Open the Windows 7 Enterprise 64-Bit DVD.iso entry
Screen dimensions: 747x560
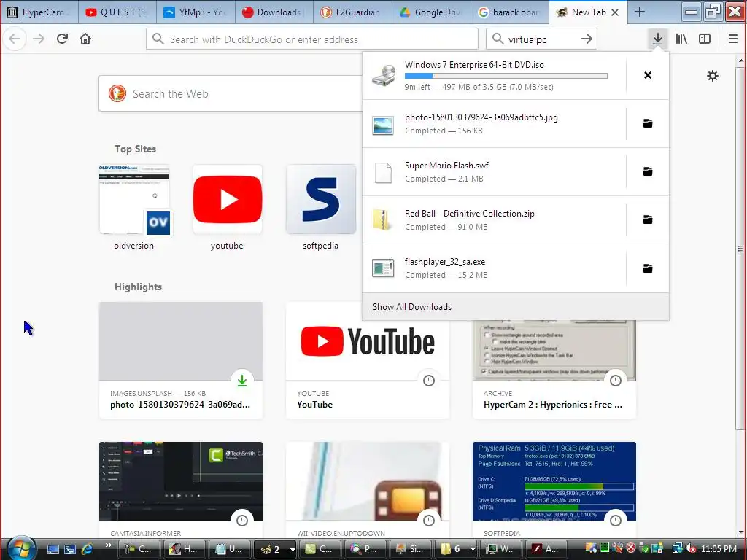tap(495, 76)
